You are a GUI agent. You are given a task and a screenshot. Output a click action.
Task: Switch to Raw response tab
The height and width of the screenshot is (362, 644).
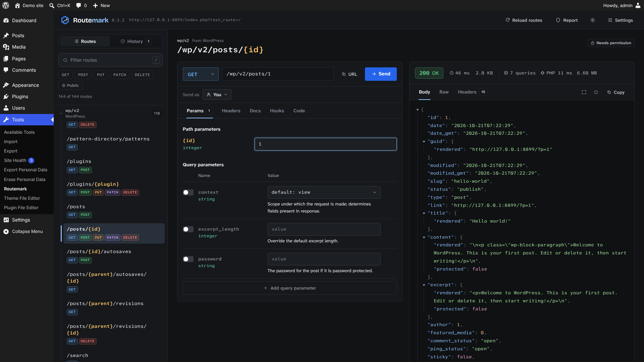pyautogui.click(x=444, y=92)
